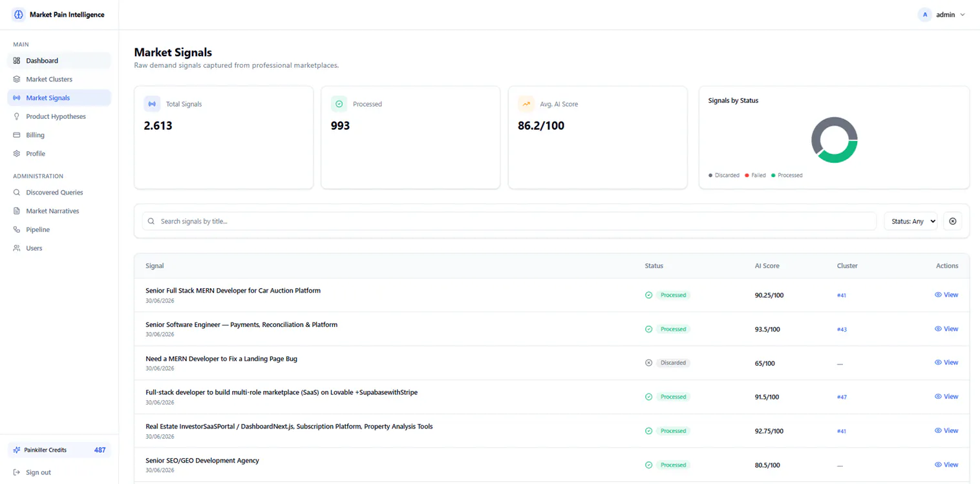The image size is (980, 484).
Task: View the MERN Landing Page Bug signal
Action: coord(946,363)
